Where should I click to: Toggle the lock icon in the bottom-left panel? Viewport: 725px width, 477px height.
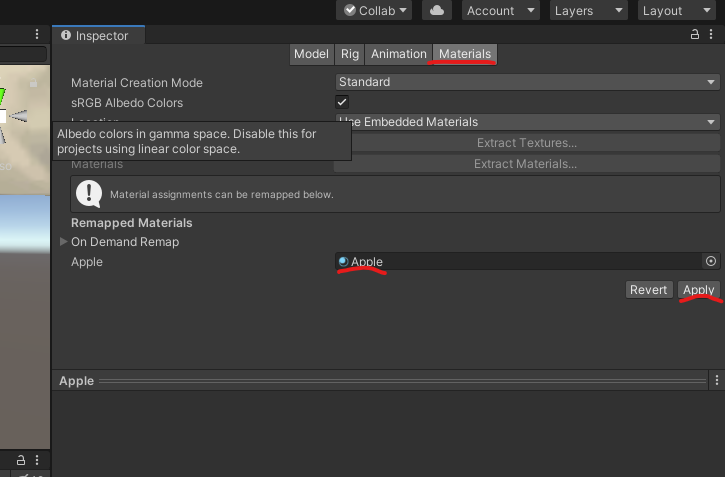(x=21, y=460)
